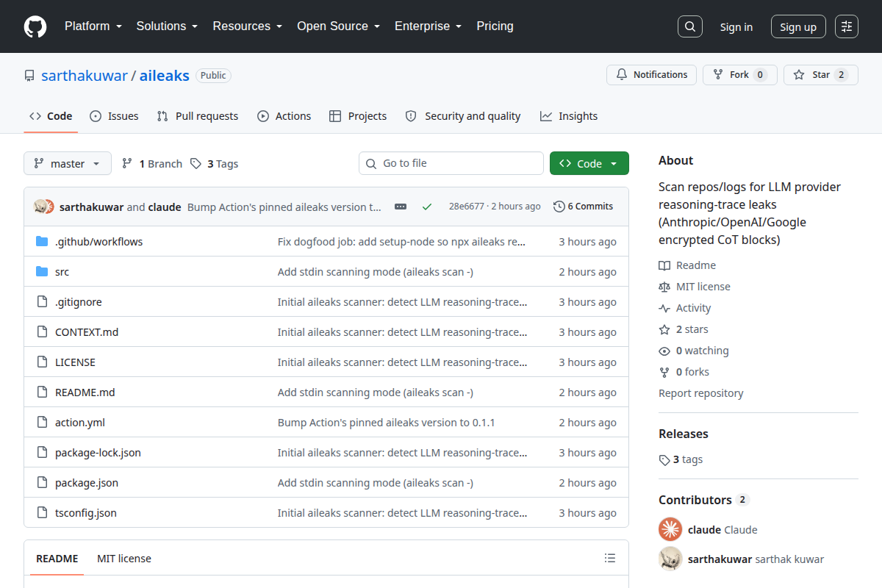The height and width of the screenshot is (588, 882).
Task: Open the package.json file
Action: point(87,483)
